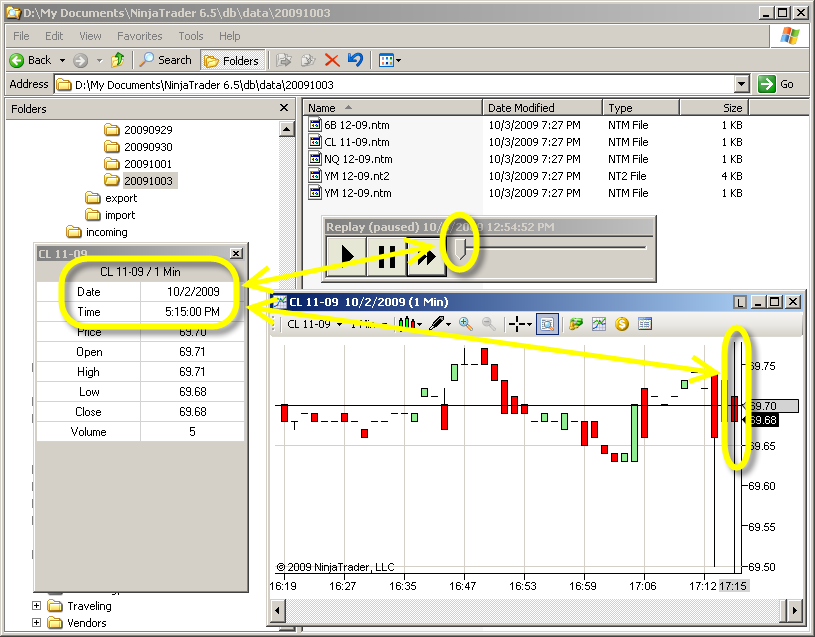Screen dimensions: 815x637
Task: Click Pause in Replay control
Action: click(386, 256)
